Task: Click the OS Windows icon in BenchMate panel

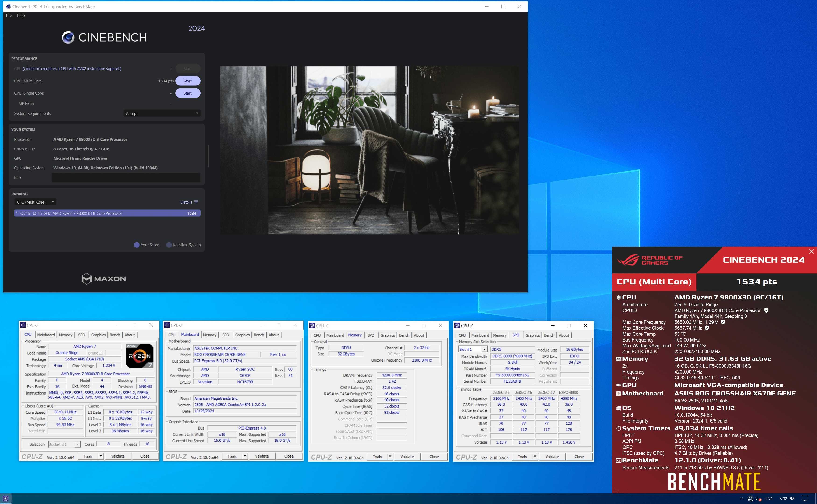Action: (618, 408)
